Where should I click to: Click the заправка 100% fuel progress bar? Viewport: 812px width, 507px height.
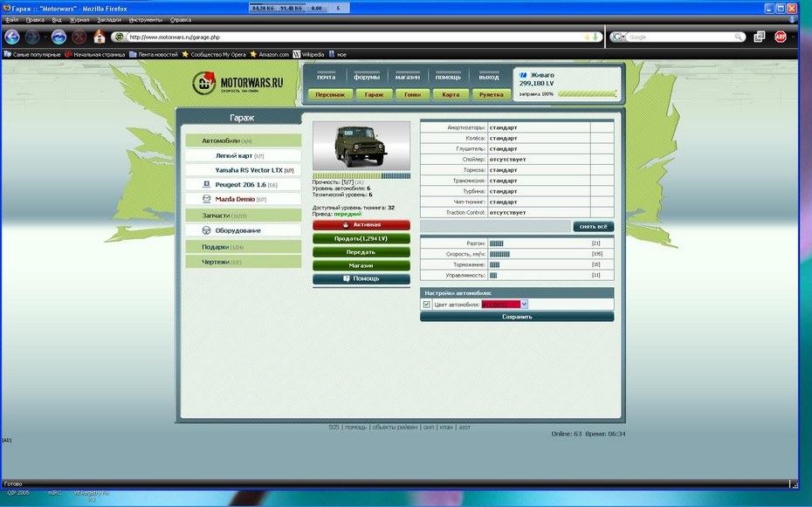point(587,93)
